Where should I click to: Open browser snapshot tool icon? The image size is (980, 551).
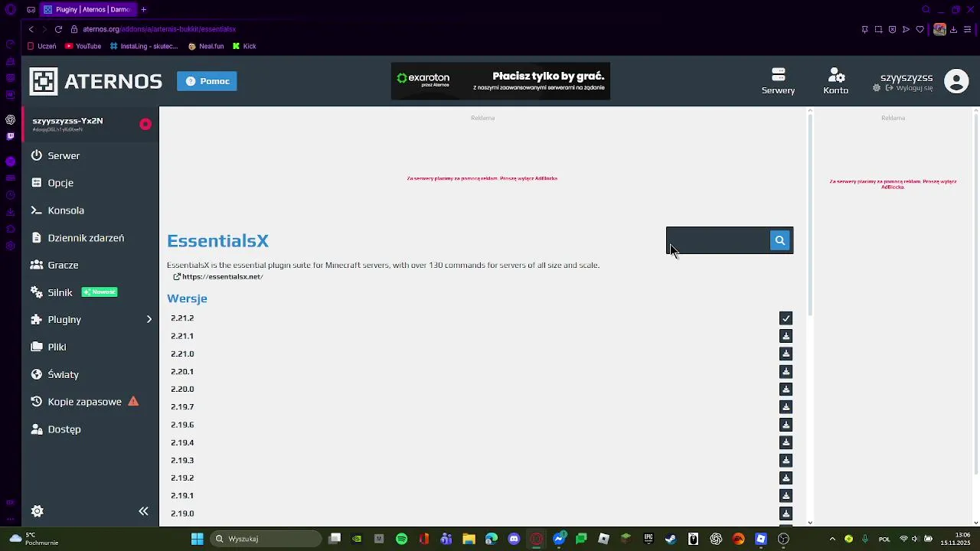[x=878, y=29]
